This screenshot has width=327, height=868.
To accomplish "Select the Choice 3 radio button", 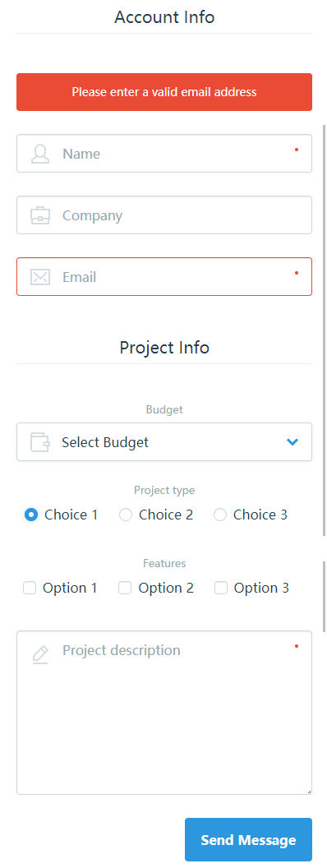I will [x=220, y=515].
